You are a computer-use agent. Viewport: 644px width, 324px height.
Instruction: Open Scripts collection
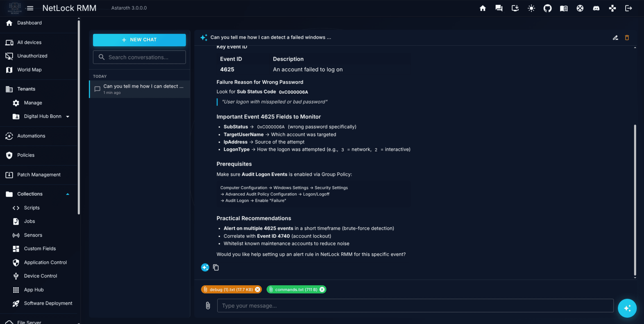32,208
